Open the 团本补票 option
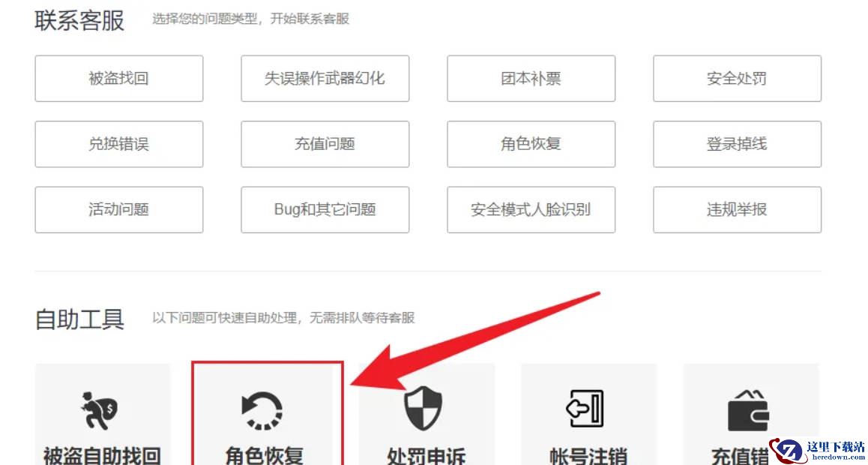The width and height of the screenshot is (868, 465). (x=531, y=79)
